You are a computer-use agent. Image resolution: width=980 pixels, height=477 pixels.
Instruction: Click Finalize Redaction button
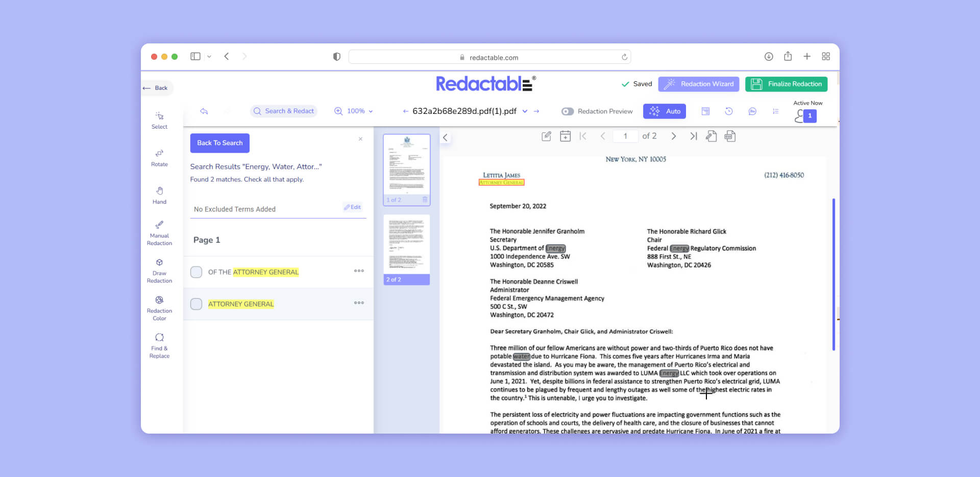[786, 84]
